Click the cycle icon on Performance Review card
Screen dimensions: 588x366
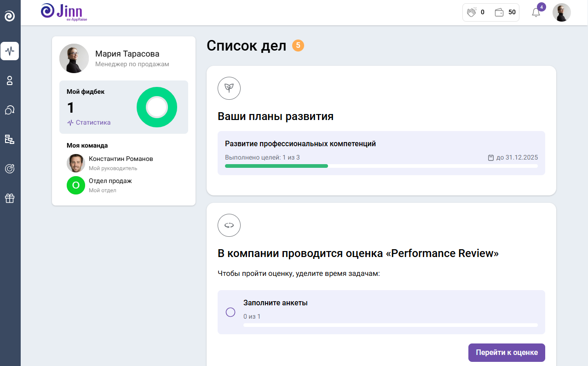click(x=229, y=225)
